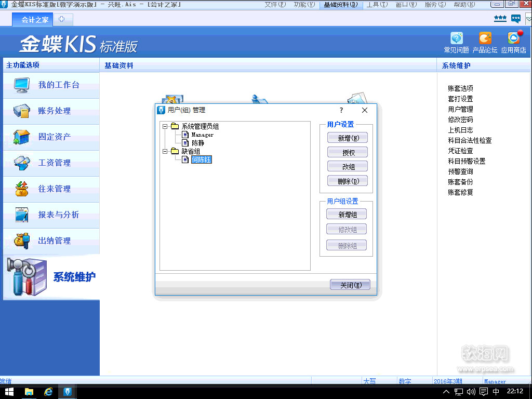Viewport: 532px width, 399px height.
Task: Open 科目预警设置 link
Action: (x=467, y=161)
